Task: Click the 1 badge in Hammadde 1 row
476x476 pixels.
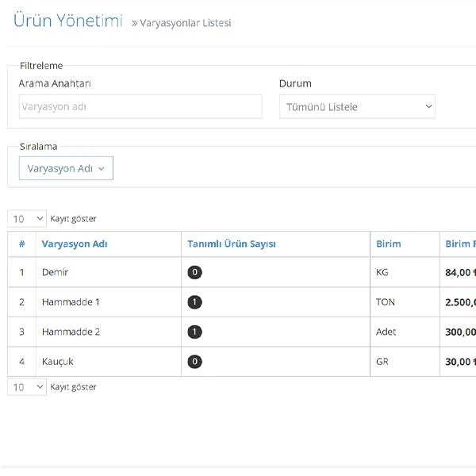Action: pyautogui.click(x=194, y=301)
